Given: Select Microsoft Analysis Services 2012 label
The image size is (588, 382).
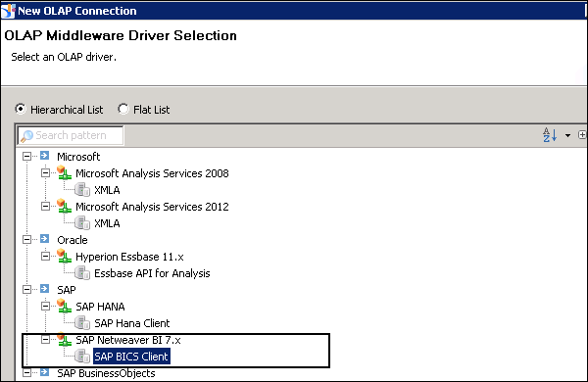Looking at the screenshot, I should (x=152, y=207).
